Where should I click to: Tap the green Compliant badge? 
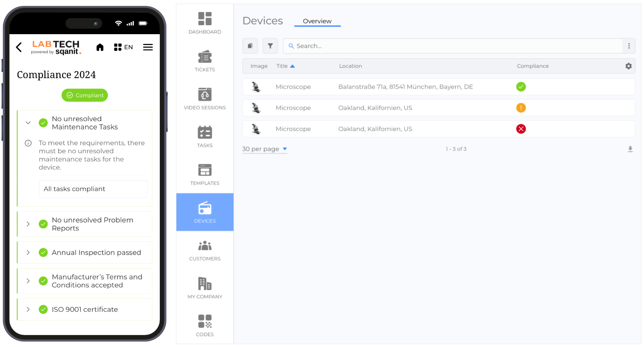coord(85,95)
